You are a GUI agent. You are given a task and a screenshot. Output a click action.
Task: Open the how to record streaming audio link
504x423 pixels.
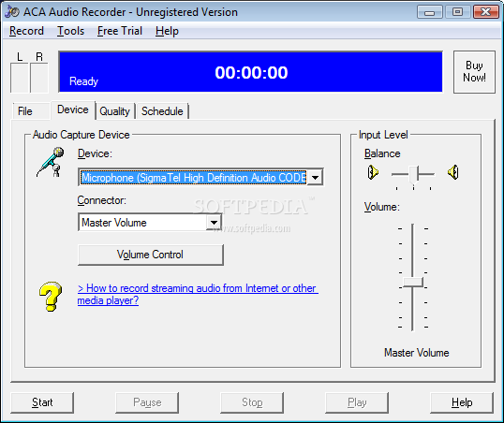198,294
